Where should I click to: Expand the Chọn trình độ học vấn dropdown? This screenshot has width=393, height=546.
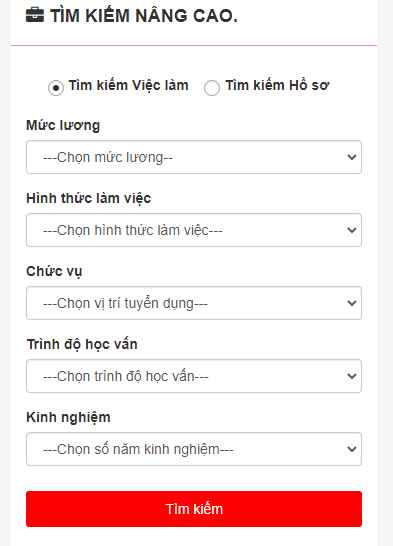[194, 376]
